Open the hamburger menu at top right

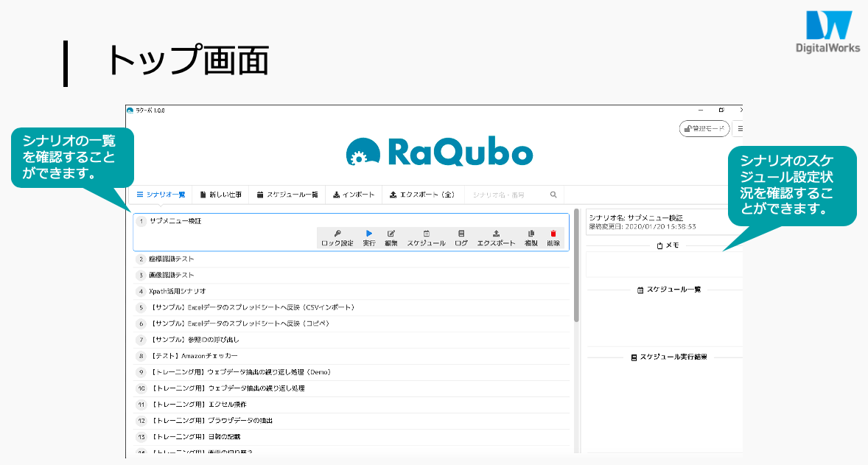coord(739,128)
